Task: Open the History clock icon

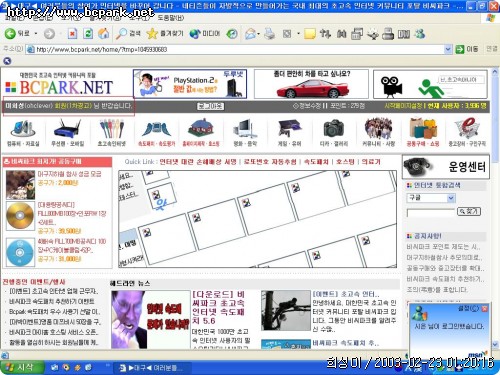Action: click(x=232, y=34)
